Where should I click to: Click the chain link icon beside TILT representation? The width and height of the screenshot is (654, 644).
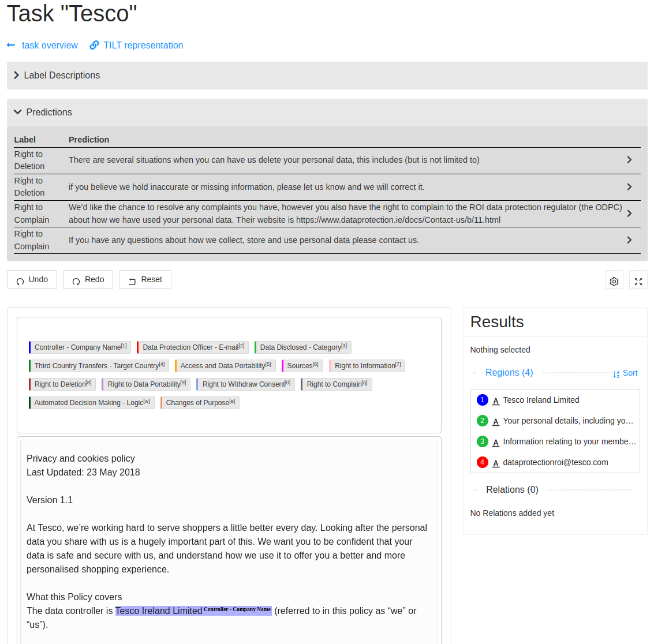(94, 45)
